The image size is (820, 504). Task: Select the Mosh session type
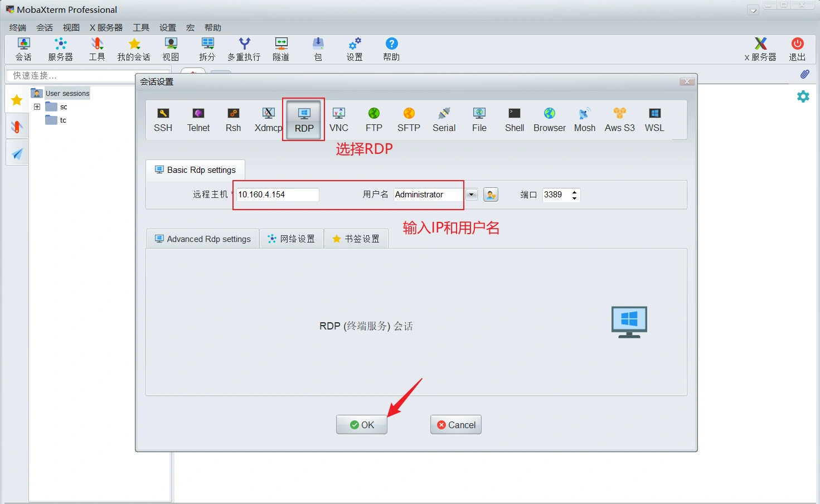585,120
